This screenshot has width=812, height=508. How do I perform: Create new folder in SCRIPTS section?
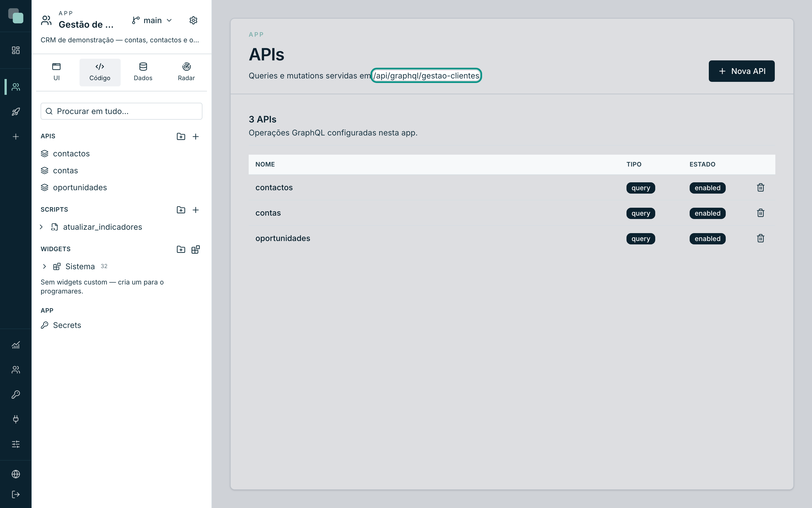click(181, 210)
